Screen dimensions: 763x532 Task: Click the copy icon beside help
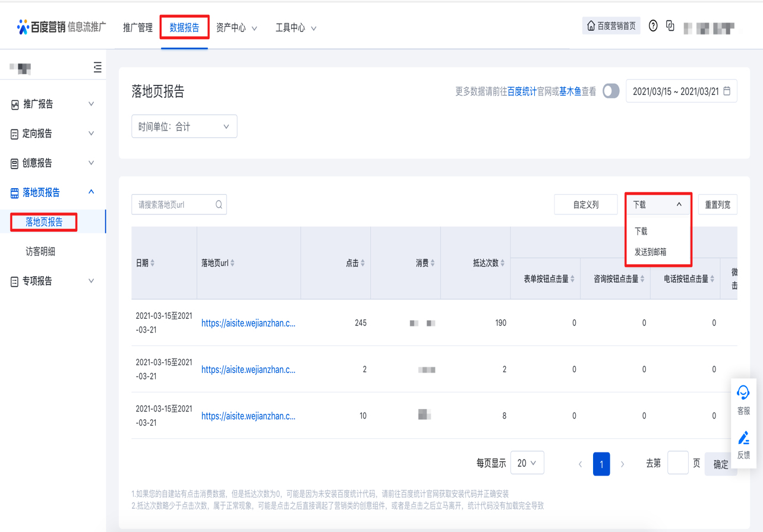coord(670,26)
